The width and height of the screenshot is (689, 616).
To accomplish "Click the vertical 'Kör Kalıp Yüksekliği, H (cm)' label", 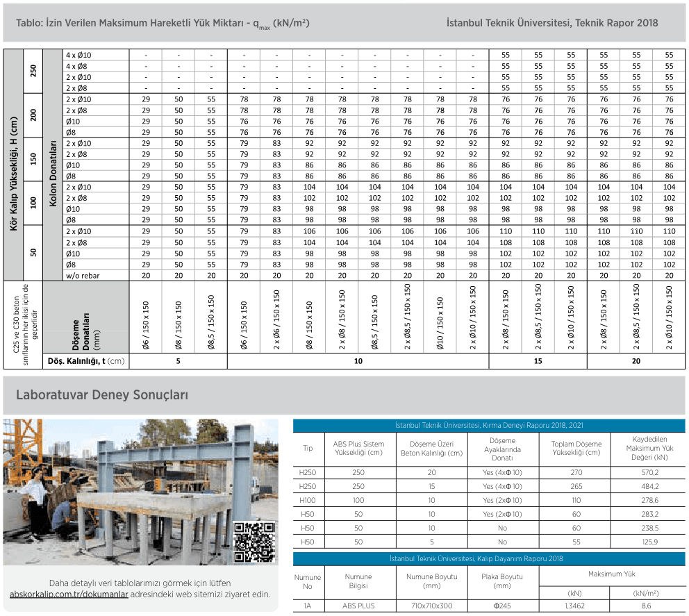I will (x=14, y=174).
